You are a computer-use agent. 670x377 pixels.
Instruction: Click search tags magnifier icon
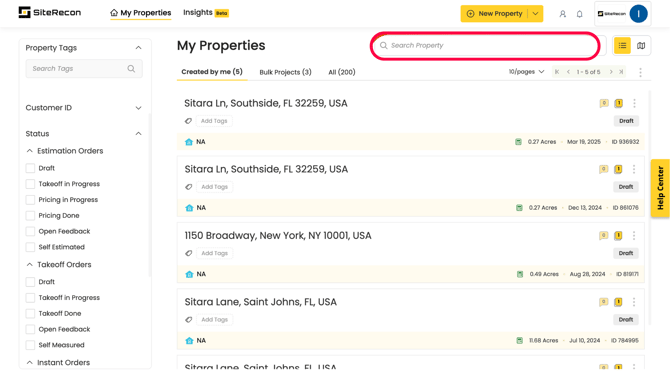(x=131, y=68)
